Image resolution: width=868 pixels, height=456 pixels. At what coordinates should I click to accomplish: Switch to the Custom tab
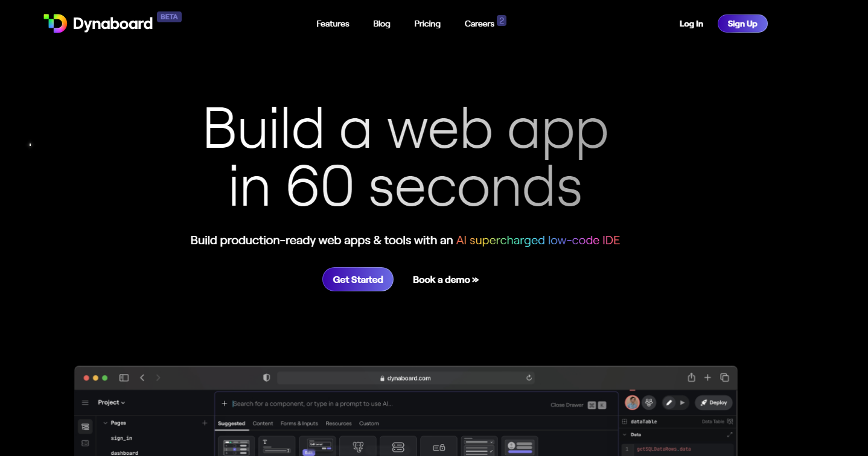[x=369, y=423]
